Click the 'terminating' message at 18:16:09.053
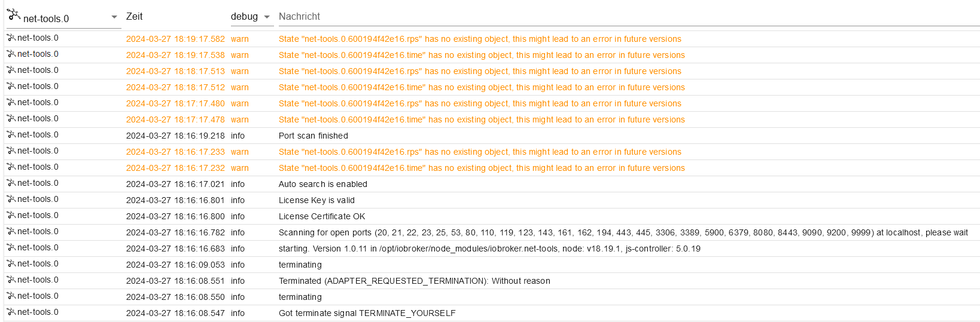This screenshot has height=322, width=980. pyautogui.click(x=300, y=265)
